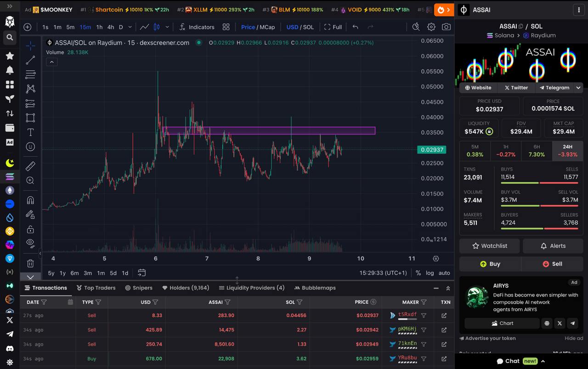Toggle magnet mode for drawings

pos(30,200)
